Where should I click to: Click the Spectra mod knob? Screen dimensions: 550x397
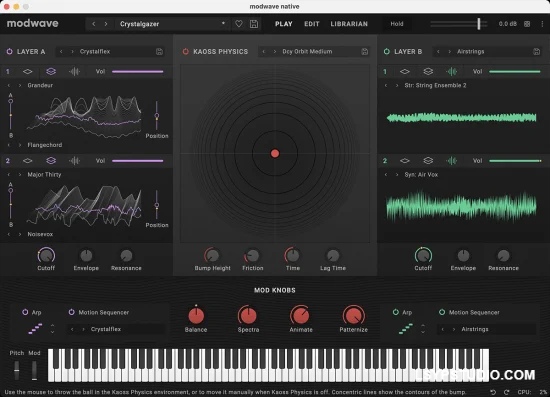click(x=248, y=315)
